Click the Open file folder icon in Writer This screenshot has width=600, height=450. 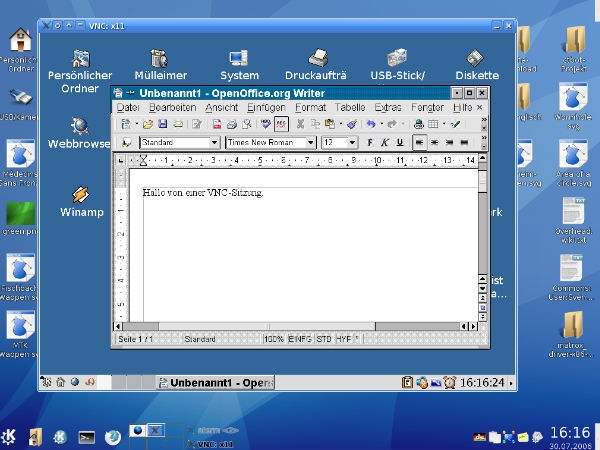pos(148,124)
